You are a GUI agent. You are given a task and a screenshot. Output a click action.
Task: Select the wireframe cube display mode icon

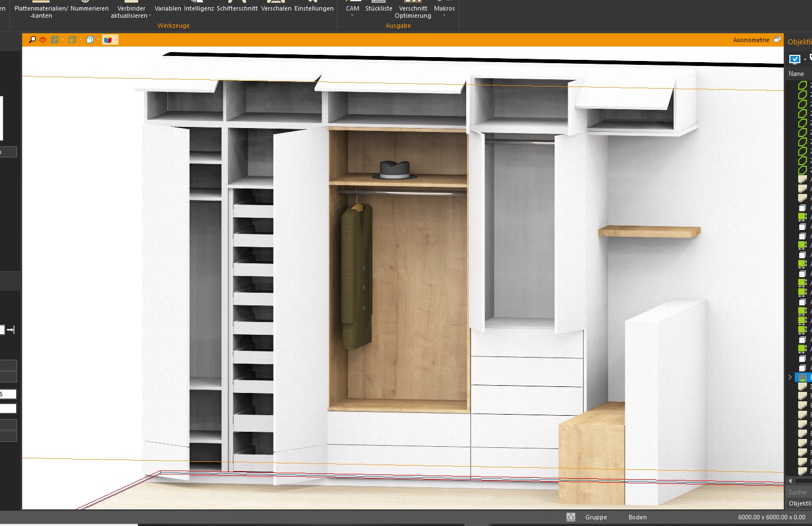pos(54,40)
